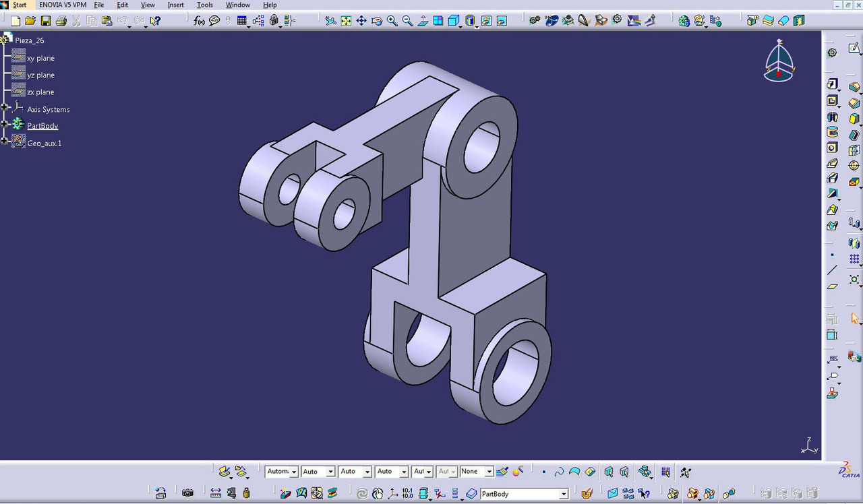
Task: Select the Shaft tool
Action: [832, 117]
